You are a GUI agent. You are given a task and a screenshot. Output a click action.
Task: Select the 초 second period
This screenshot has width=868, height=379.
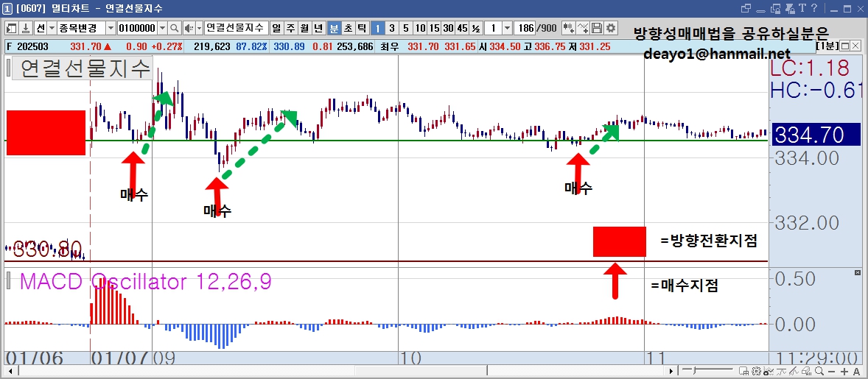[348, 28]
